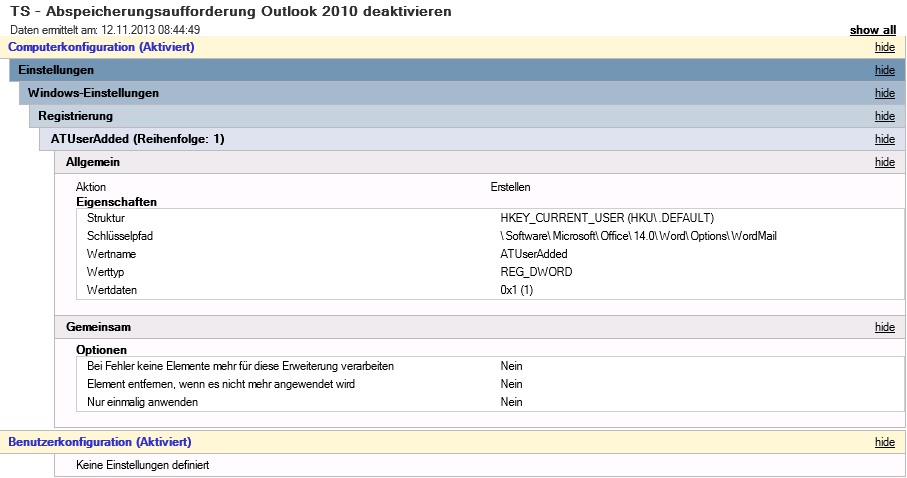
Task: Select the 'Aktion' label
Action: pos(91,187)
